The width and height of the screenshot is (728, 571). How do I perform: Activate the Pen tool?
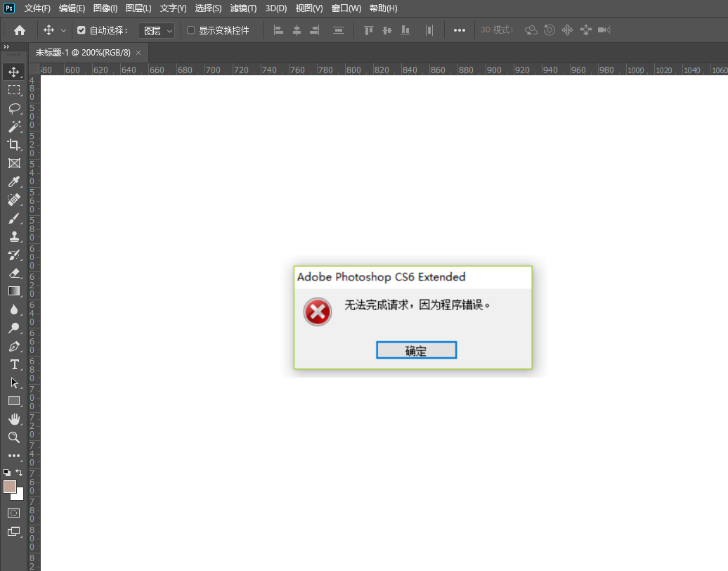(14, 346)
